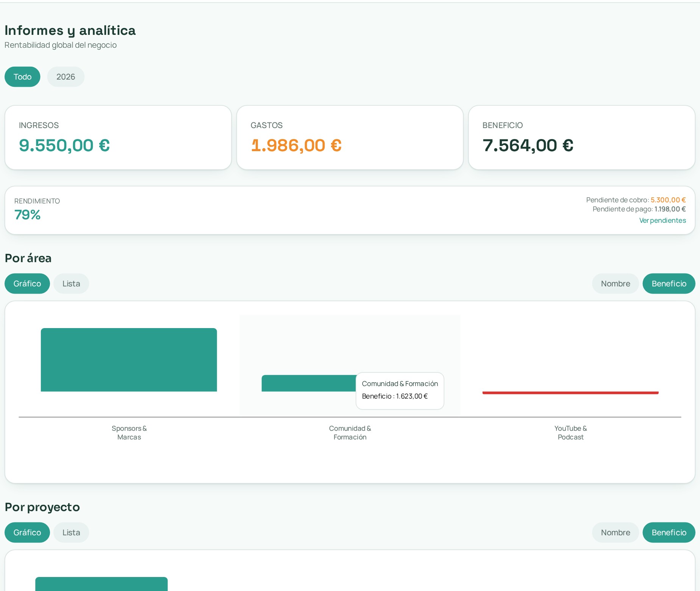Click Pendiente de cobro 5.300,00 € amount
This screenshot has height=591, width=700.
pyautogui.click(x=668, y=200)
